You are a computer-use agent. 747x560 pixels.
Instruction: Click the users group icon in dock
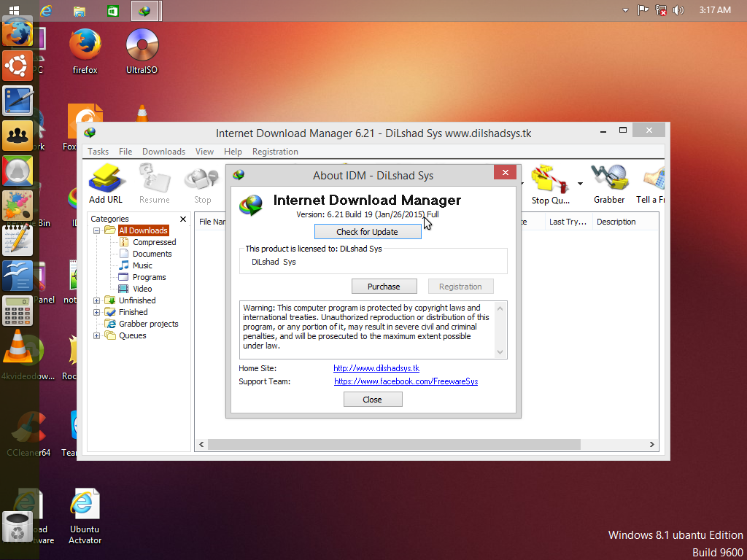tap(18, 135)
